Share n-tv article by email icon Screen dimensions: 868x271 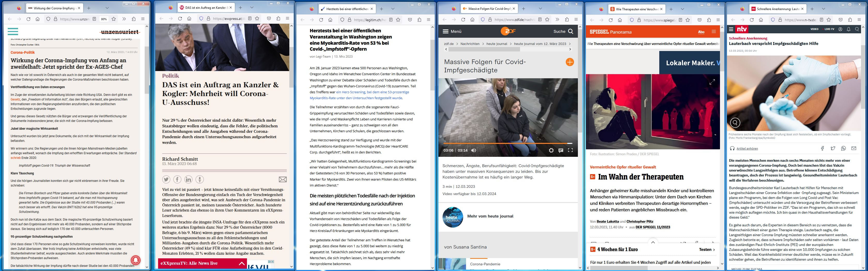click(854, 148)
